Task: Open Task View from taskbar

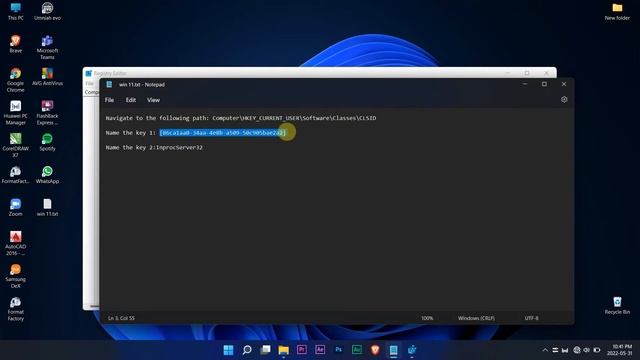Action: pos(265,350)
